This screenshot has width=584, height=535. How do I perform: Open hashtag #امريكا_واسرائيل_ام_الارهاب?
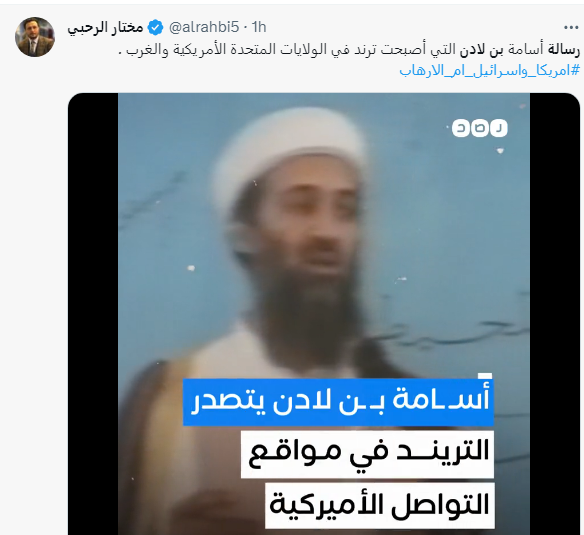tap(490, 70)
